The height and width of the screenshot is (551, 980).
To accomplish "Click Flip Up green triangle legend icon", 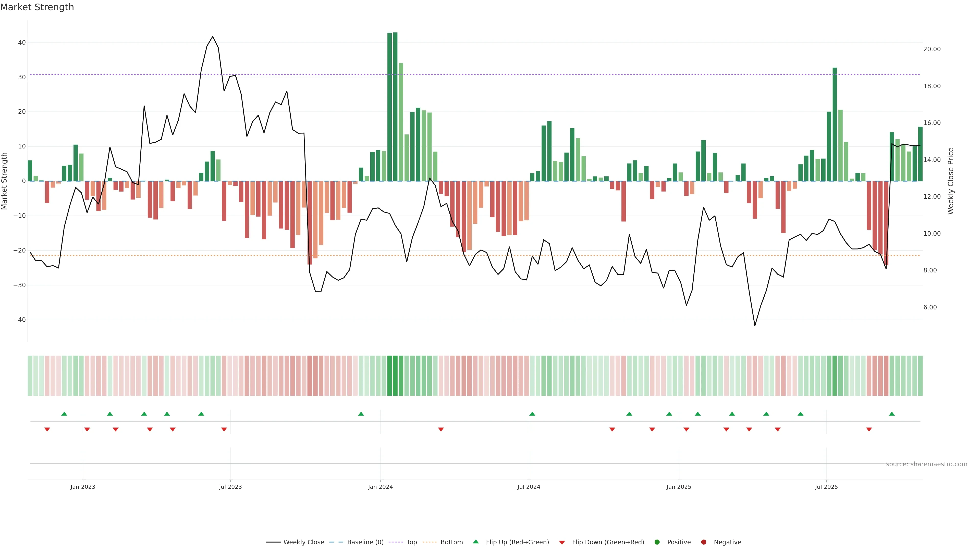I will (475, 542).
